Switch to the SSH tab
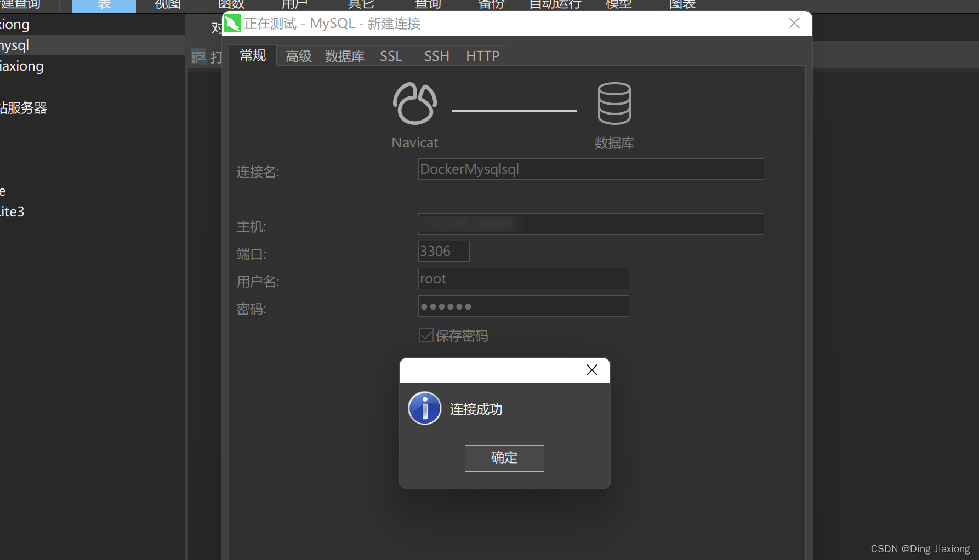Screen dimensions: 979x560 (x=436, y=56)
